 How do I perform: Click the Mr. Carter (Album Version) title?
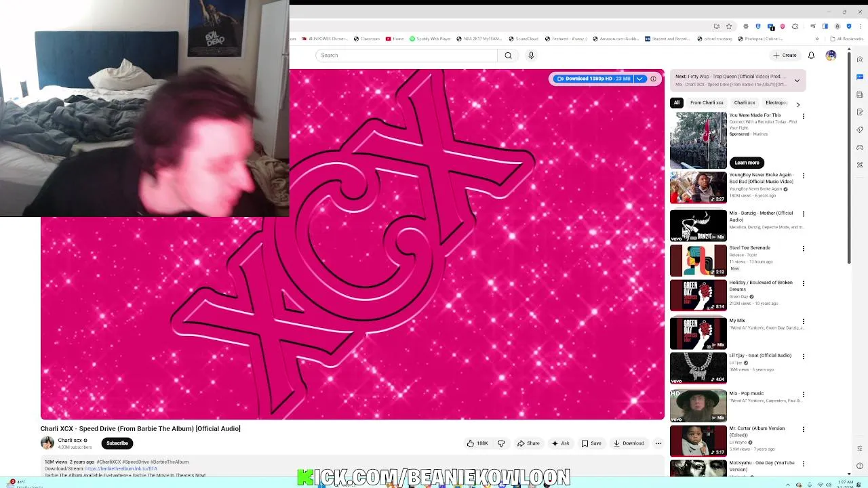(757, 432)
